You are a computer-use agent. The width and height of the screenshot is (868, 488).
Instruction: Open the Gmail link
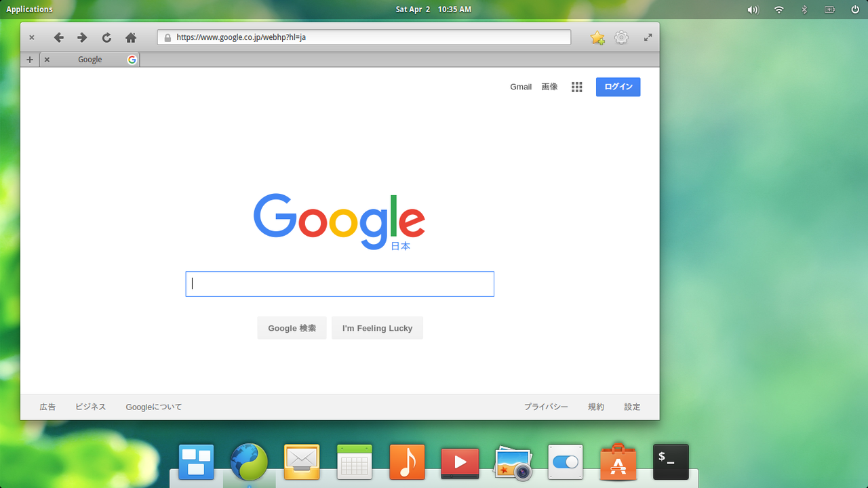tap(521, 87)
